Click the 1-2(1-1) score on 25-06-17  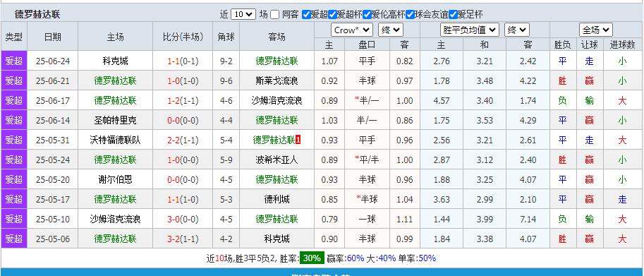click(x=183, y=101)
